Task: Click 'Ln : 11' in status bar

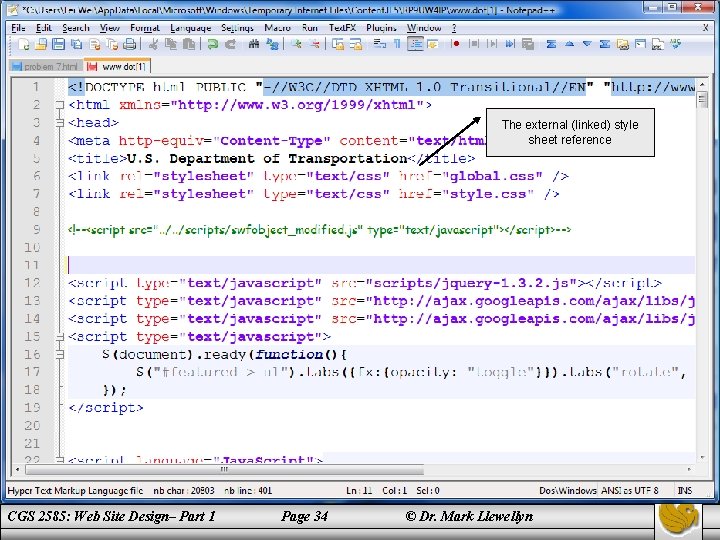Action: 359,490
